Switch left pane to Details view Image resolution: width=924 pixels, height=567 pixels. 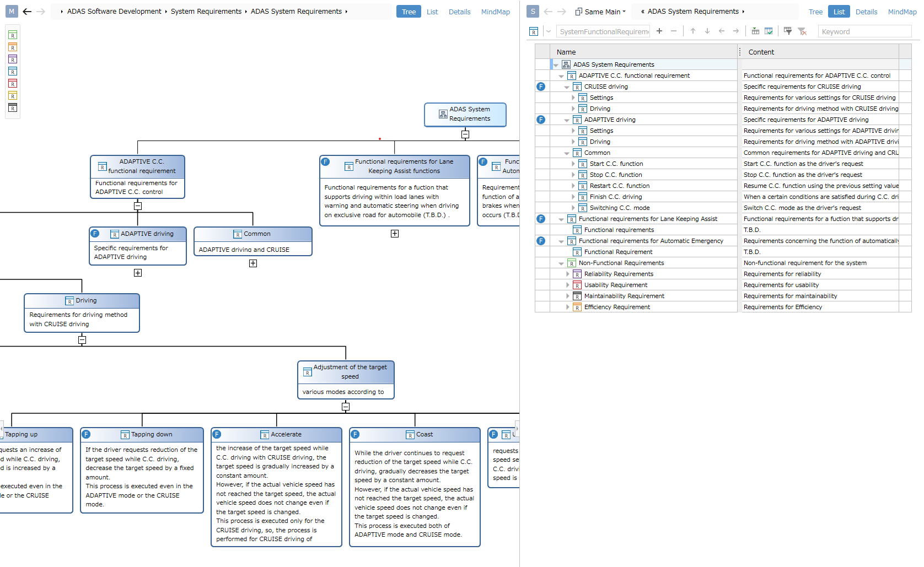pos(459,12)
